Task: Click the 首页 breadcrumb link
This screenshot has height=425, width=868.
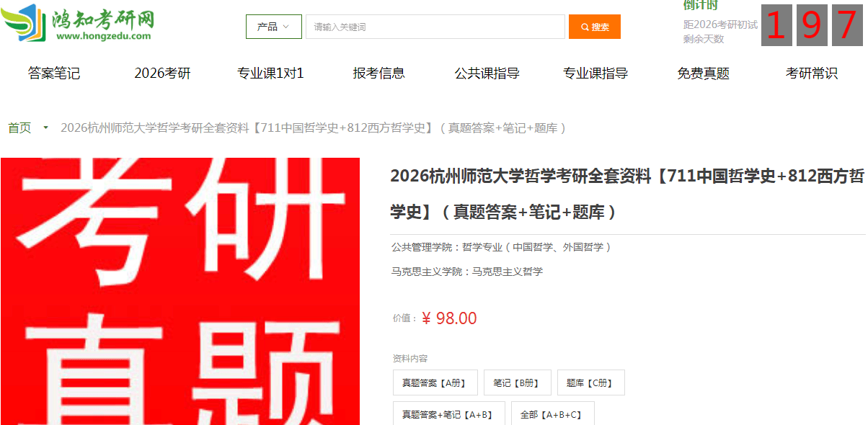Action: pyautogui.click(x=19, y=127)
